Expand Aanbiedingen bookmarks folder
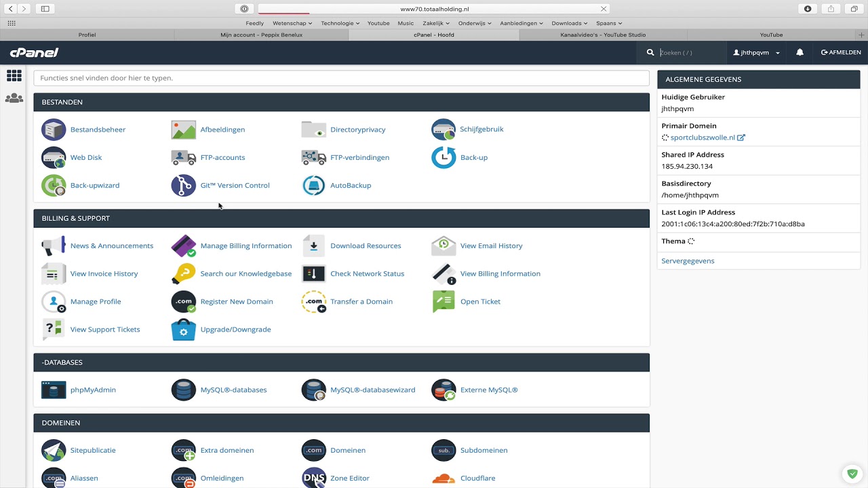This screenshot has width=868, height=488. point(521,23)
